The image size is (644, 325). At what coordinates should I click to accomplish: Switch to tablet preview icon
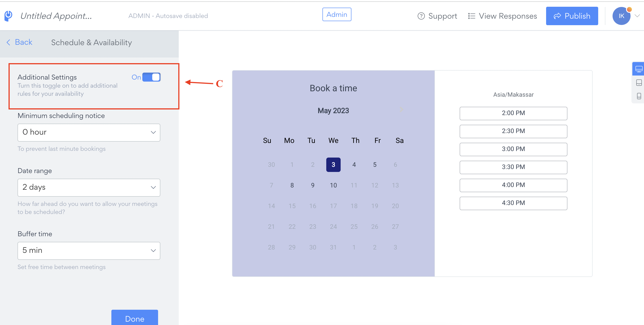coord(639,82)
